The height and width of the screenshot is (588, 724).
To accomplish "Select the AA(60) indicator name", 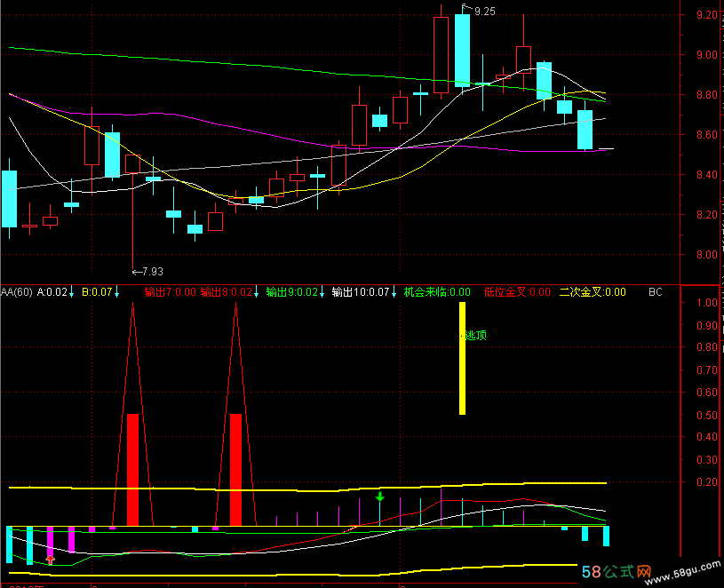I will tap(16, 291).
